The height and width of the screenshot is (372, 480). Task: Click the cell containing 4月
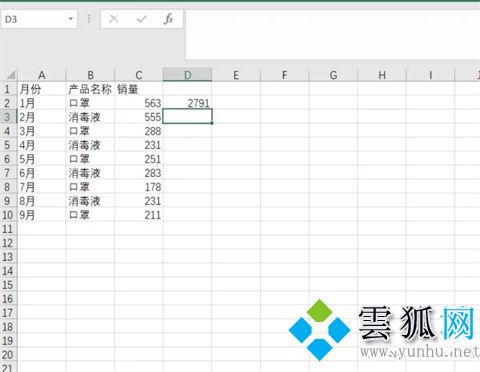point(41,145)
